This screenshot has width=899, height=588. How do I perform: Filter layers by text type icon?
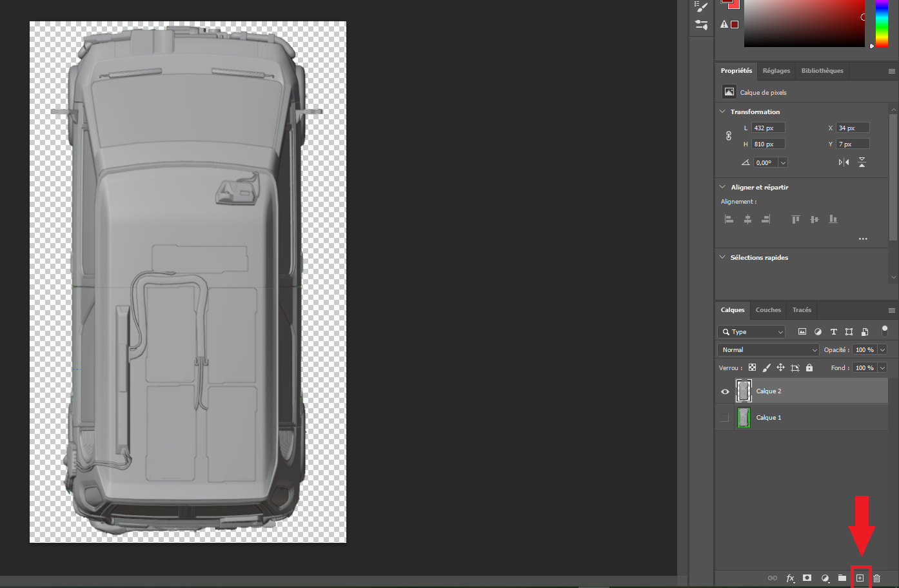coord(833,332)
